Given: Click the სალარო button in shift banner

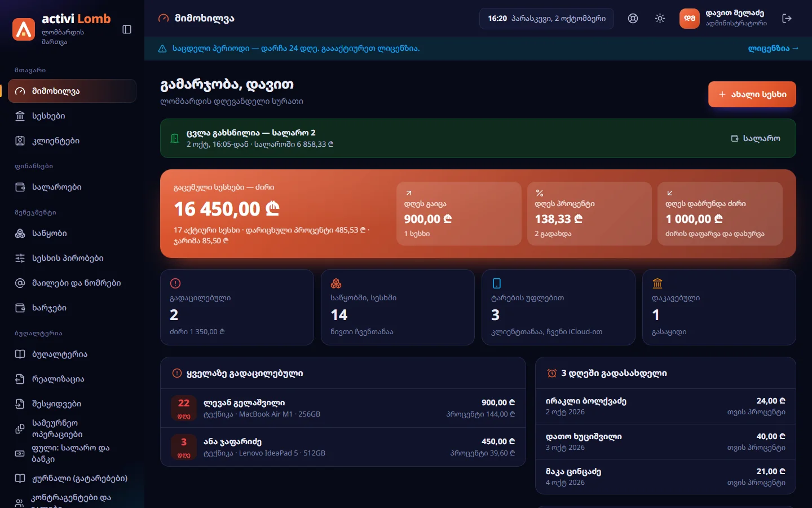Looking at the screenshot, I should click(756, 138).
